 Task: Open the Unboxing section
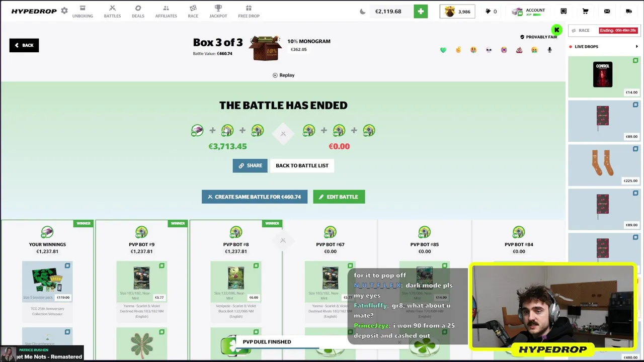pos(83,12)
